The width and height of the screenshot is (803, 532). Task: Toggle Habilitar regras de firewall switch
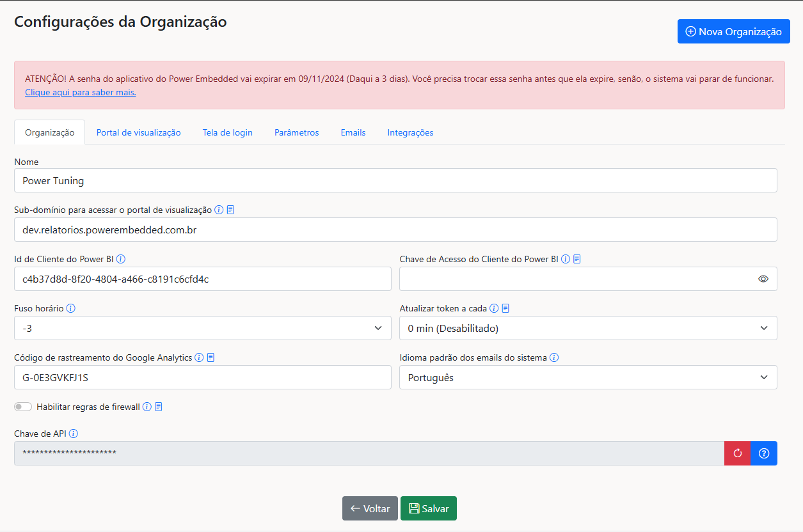23,407
